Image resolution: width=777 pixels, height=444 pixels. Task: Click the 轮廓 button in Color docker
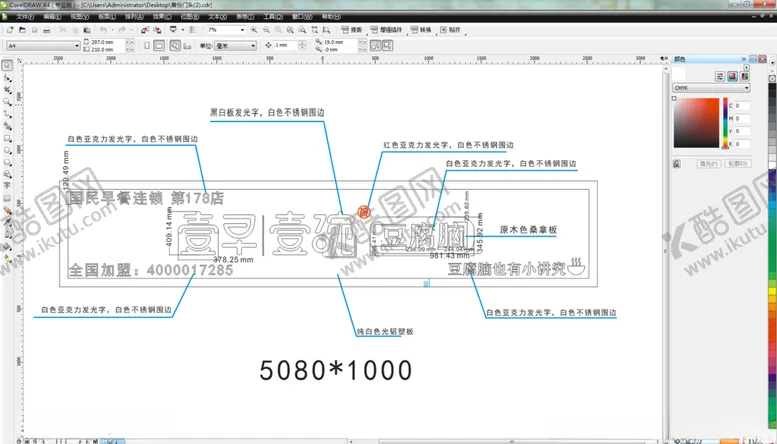coord(738,164)
